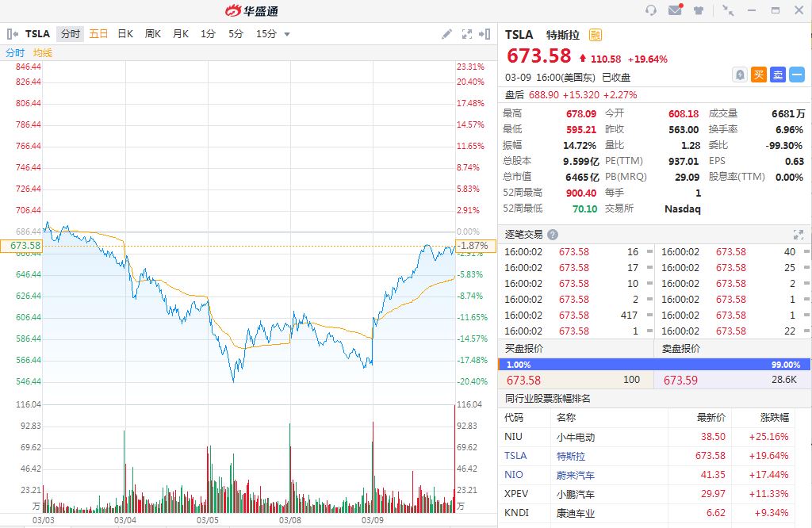Select the 五日 five-day chart tab
812x528 pixels.
click(98, 34)
